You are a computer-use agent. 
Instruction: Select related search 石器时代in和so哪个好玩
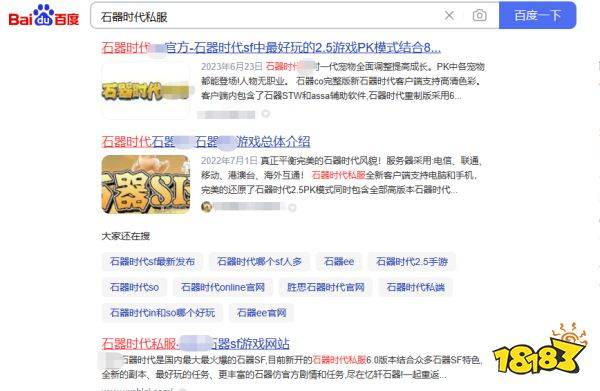pos(162,313)
